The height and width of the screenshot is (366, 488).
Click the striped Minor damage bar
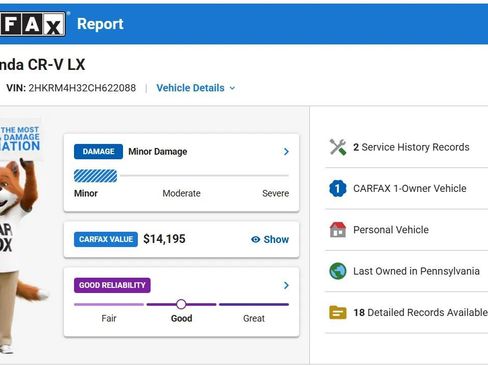pos(96,176)
